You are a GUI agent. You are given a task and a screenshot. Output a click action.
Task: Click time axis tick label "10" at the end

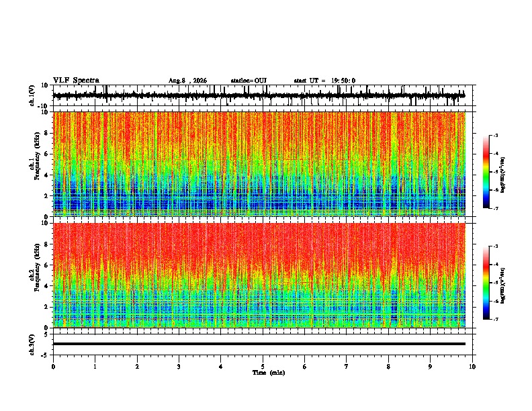click(x=472, y=367)
